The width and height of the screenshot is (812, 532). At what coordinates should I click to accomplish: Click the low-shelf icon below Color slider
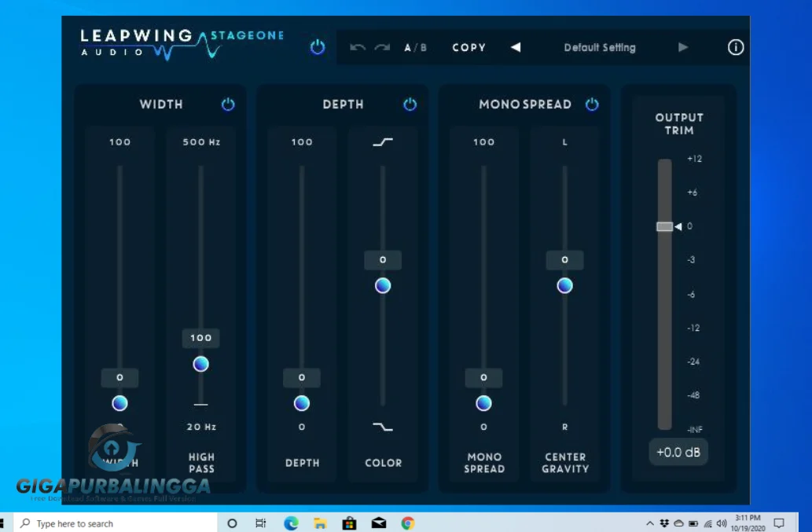[x=383, y=427]
